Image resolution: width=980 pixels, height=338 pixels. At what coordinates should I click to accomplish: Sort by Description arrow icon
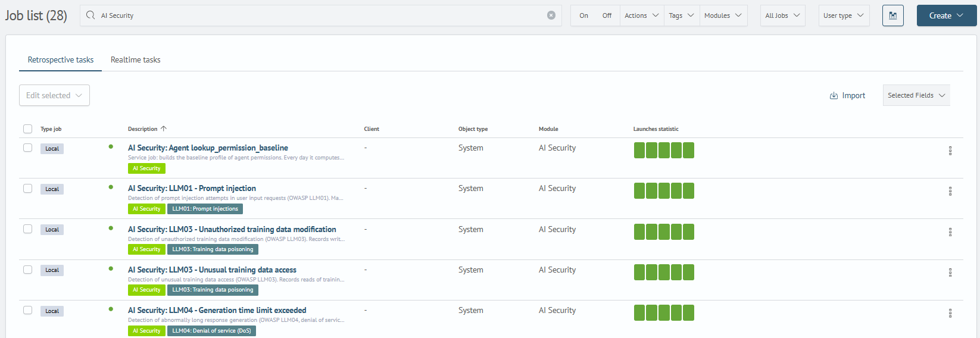tap(164, 129)
